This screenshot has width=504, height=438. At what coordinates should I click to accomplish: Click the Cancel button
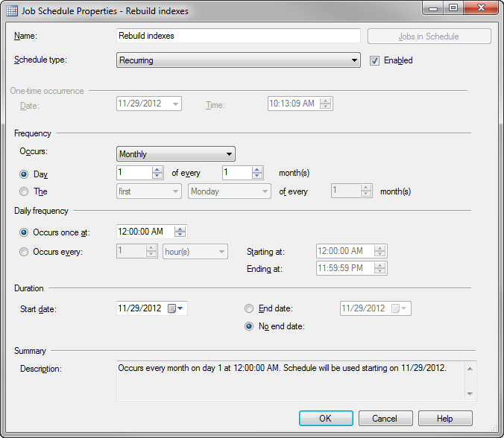click(385, 418)
